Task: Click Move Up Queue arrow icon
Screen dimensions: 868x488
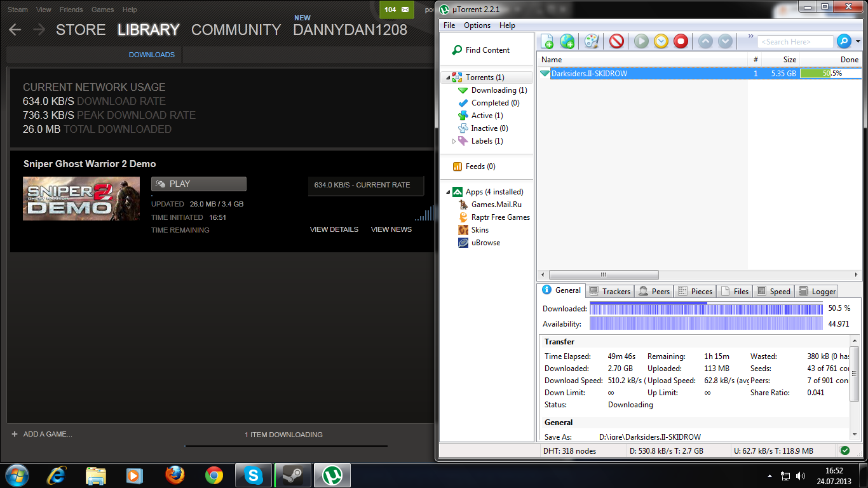Action: [x=705, y=41]
